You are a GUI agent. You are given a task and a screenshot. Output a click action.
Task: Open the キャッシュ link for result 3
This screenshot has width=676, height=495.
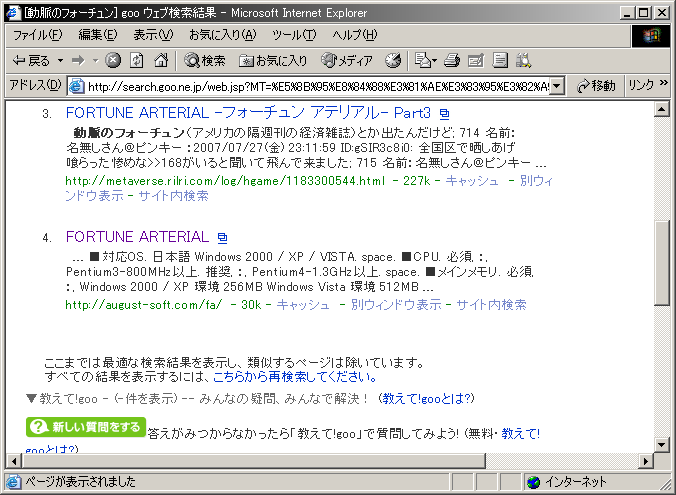coord(472,181)
